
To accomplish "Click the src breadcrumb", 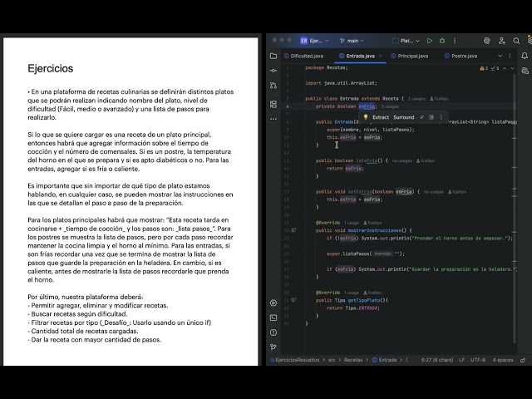I will point(332,360).
